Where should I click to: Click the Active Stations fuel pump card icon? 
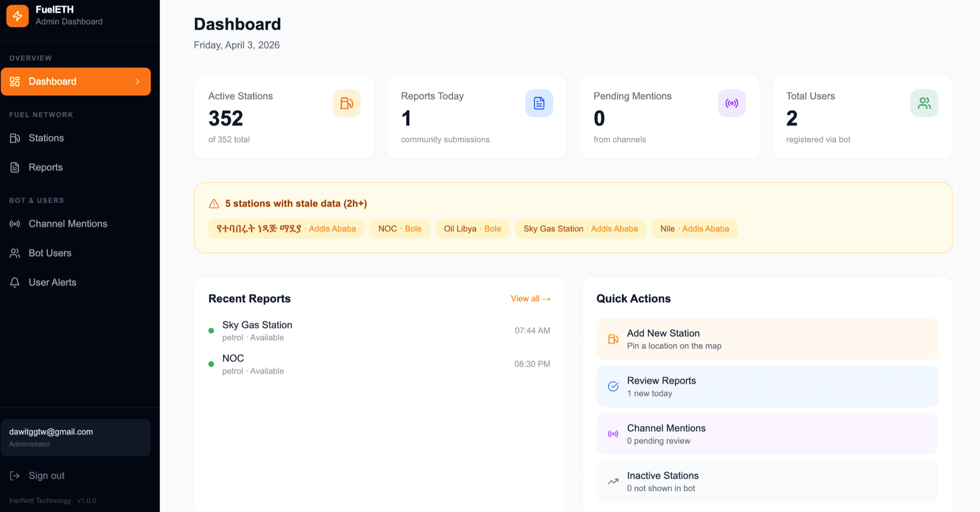pos(347,103)
